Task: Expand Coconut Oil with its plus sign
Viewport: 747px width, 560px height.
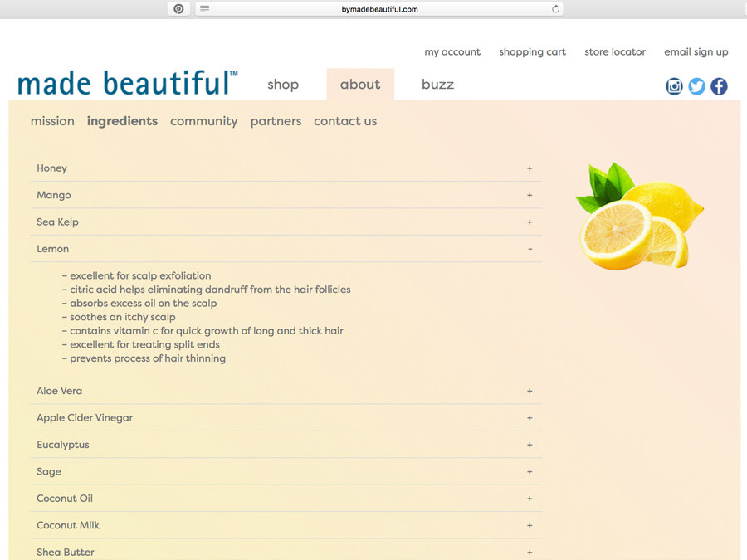Action: [530, 499]
